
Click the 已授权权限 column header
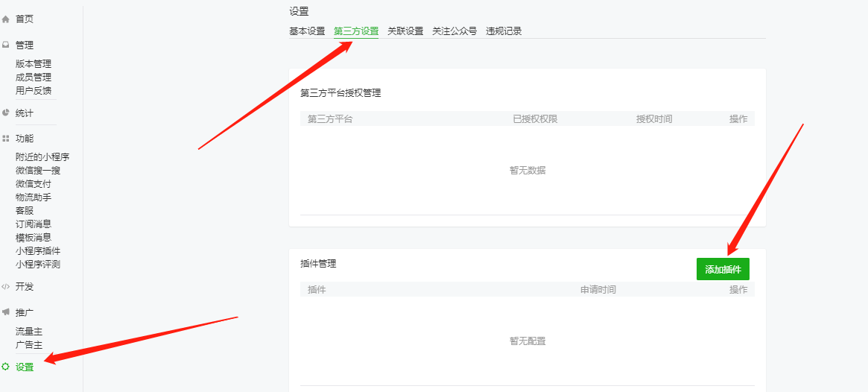tap(535, 119)
